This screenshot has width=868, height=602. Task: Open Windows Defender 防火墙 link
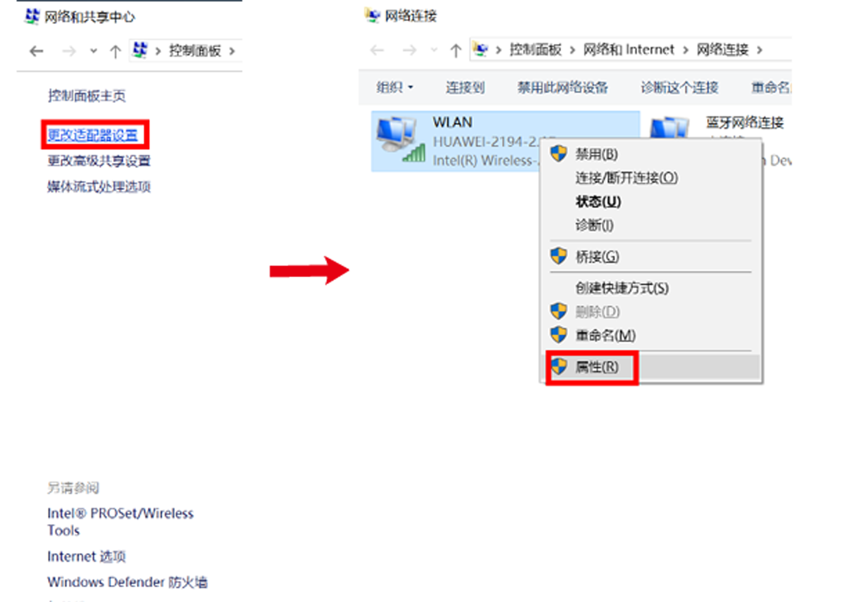coord(127,582)
